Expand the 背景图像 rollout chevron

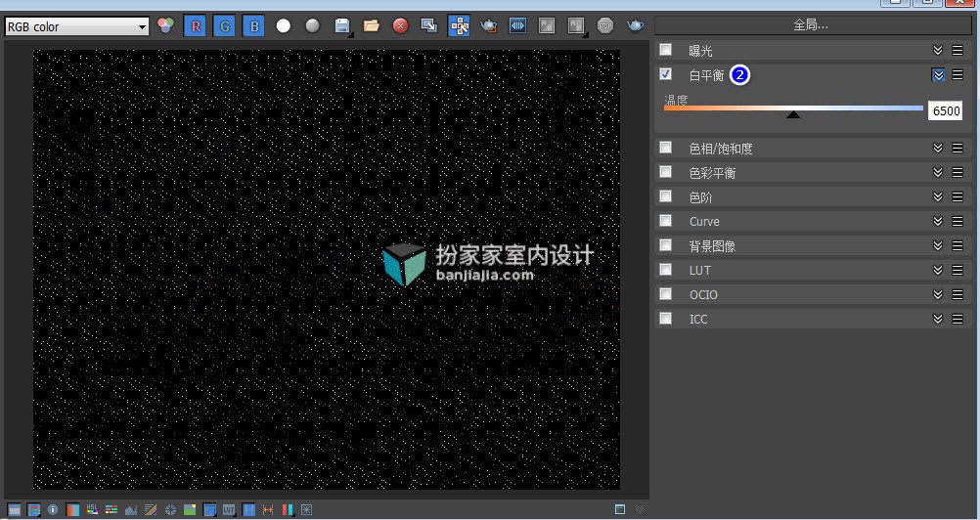(938, 245)
